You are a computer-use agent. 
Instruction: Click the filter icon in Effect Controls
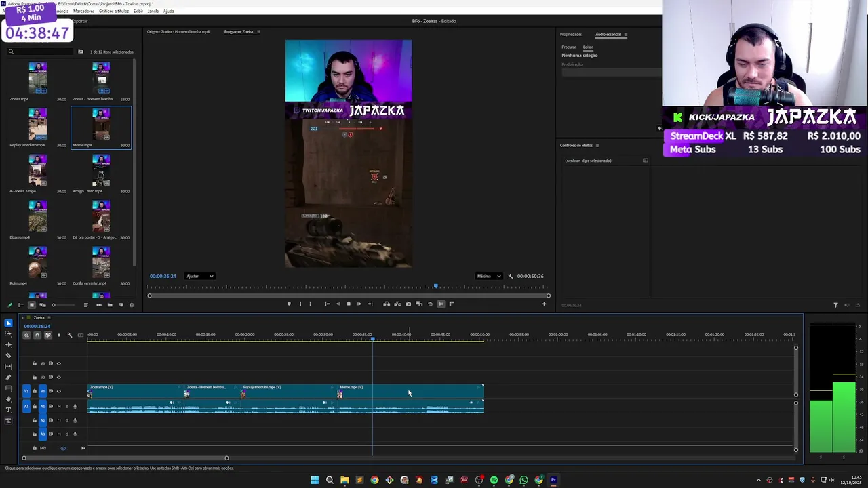pyautogui.click(x=835, y=305)
